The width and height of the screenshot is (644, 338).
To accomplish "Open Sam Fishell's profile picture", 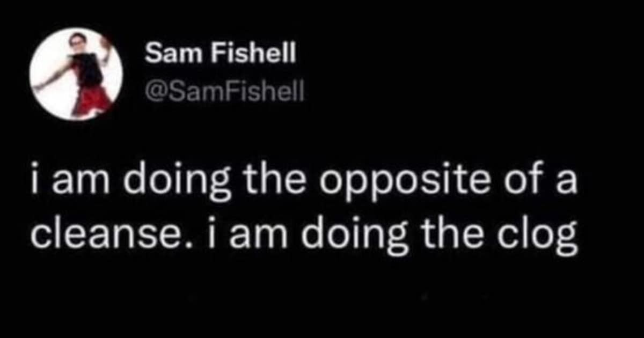I will pyautogui.click(x=76, y=75).
